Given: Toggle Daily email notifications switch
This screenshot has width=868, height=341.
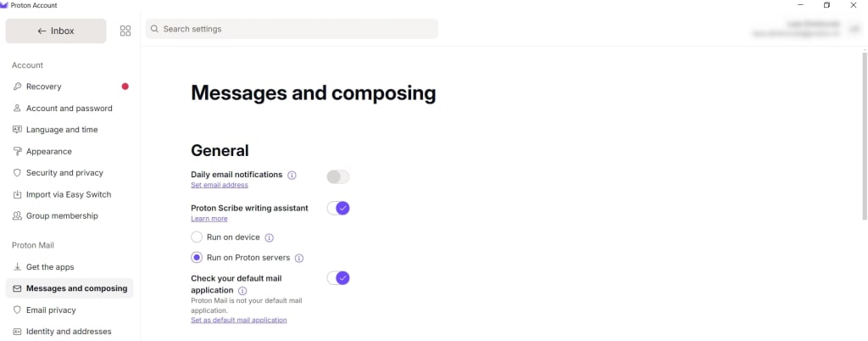Looking at the screenshot, I should (337, 176).
